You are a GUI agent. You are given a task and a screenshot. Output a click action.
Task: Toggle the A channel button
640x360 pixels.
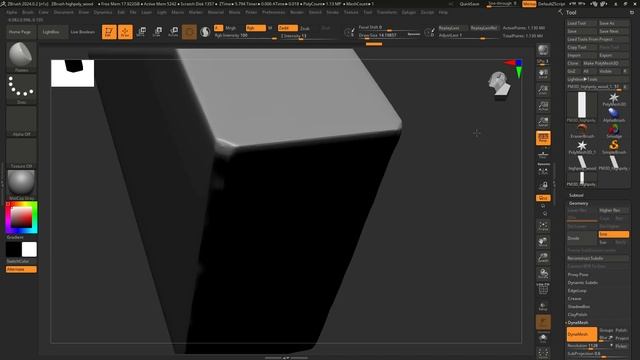(218, 28)
